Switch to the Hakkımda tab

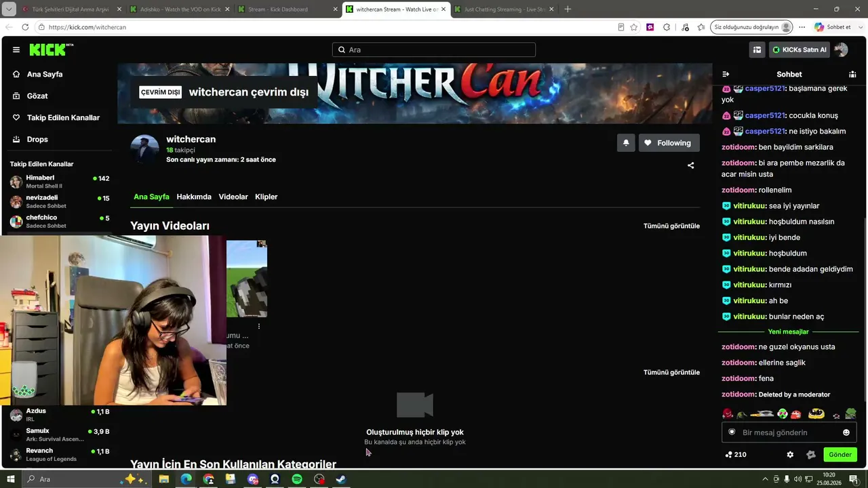point(194,197)
